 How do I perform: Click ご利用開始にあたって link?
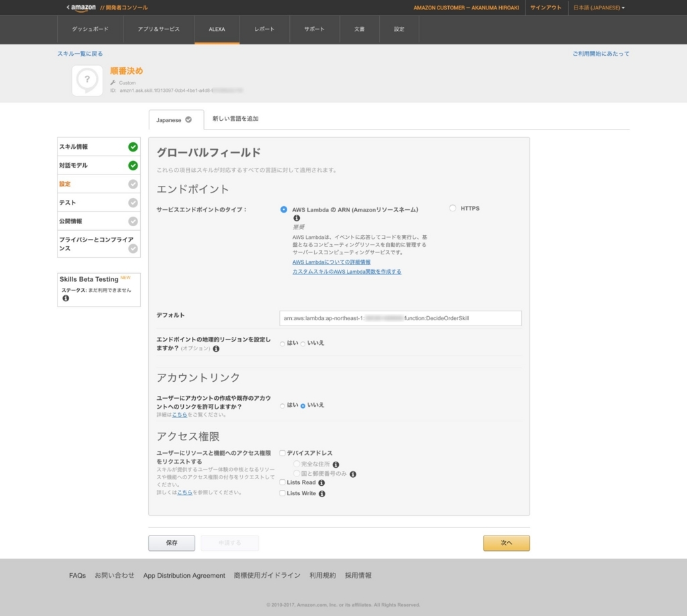(x=600, y=54)
